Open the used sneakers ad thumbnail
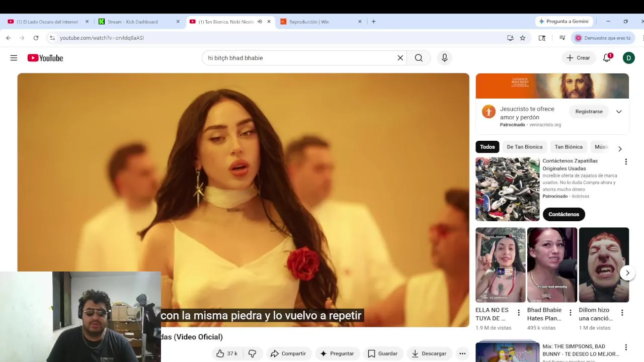644x362 pixels. 507,189
